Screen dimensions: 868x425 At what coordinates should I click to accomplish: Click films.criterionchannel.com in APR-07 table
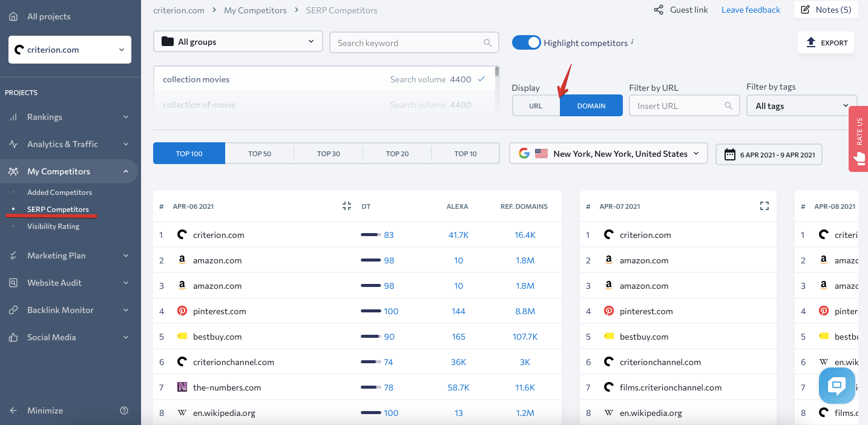click(671, 387)
